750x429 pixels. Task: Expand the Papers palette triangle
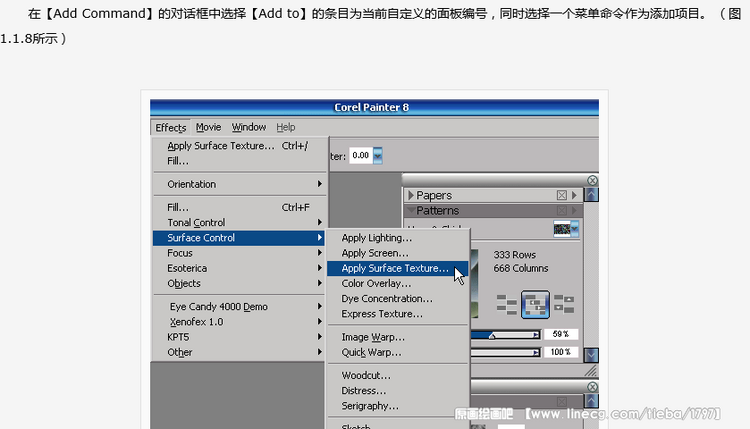coord(410,195)
